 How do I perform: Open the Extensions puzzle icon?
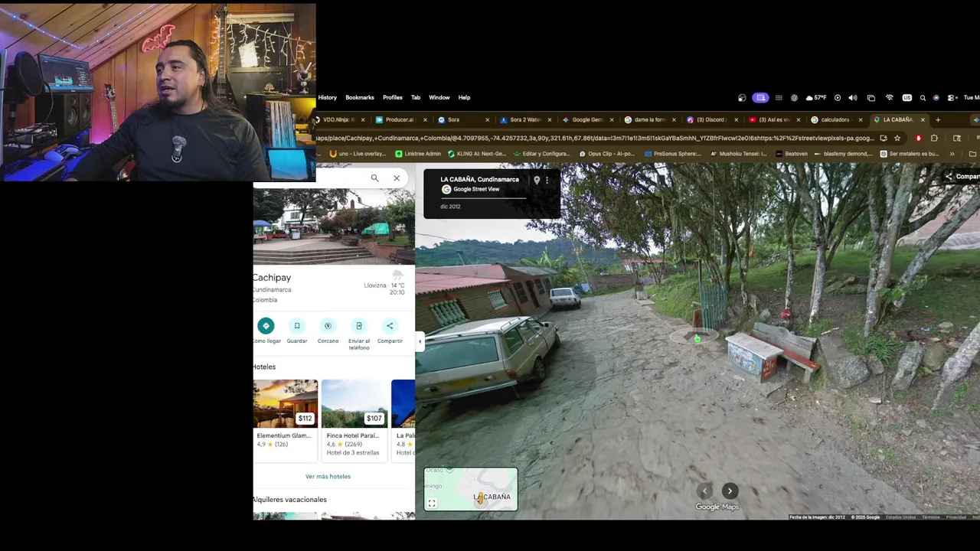pyautogui.click(x=934, y=139)
